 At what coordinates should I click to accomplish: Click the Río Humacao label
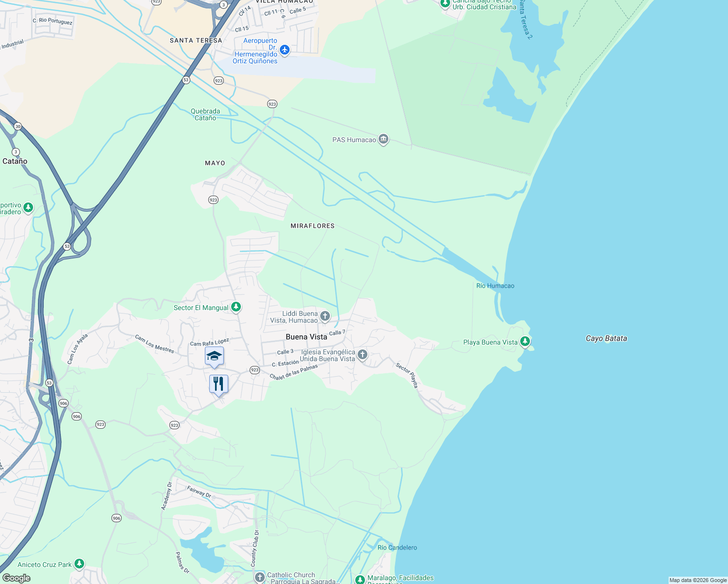pyautogui.click(x=495, y=286)
